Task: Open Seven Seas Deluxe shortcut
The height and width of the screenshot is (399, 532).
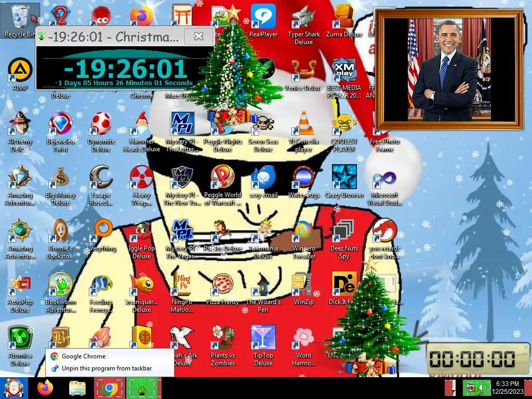Action: (263, 133)
